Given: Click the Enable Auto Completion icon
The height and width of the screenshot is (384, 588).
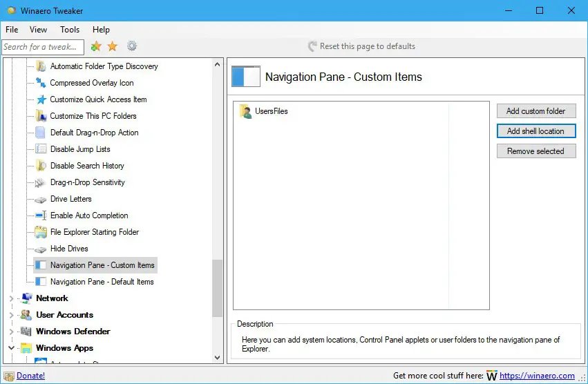Looking at the screenshot, I should [x=41, y=215].
